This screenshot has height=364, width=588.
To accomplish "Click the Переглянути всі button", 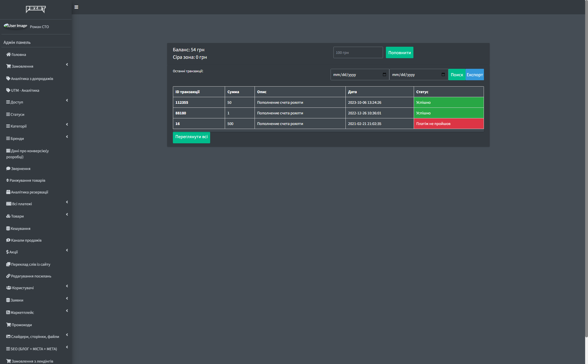I will pos(192,137).
